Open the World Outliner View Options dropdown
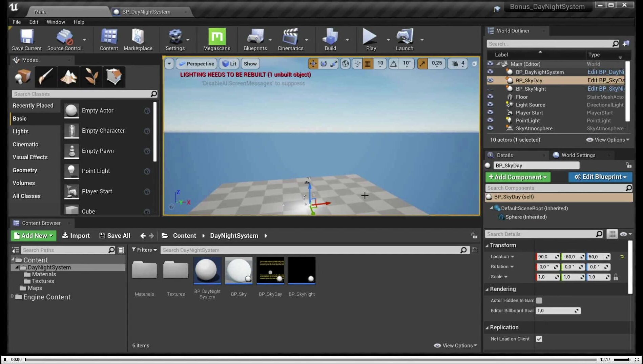 608,140
